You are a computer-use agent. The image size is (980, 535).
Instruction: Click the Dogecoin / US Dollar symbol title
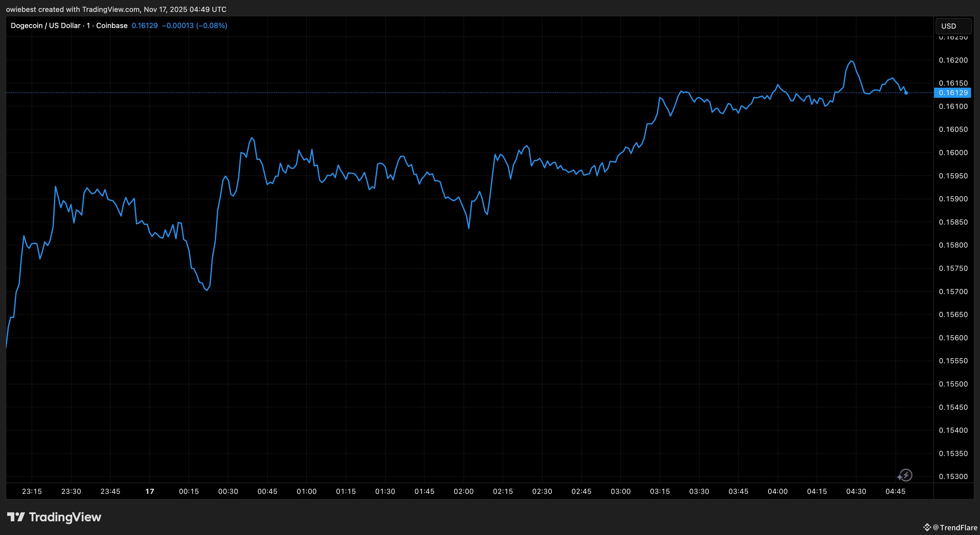[x=45, y=25]
